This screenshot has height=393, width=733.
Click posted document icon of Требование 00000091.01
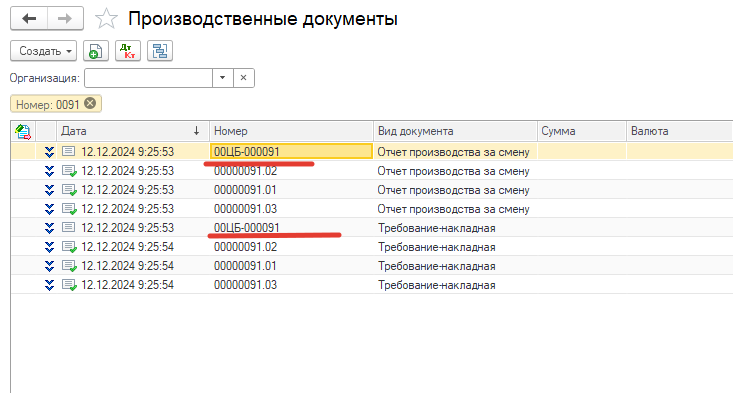69,266
